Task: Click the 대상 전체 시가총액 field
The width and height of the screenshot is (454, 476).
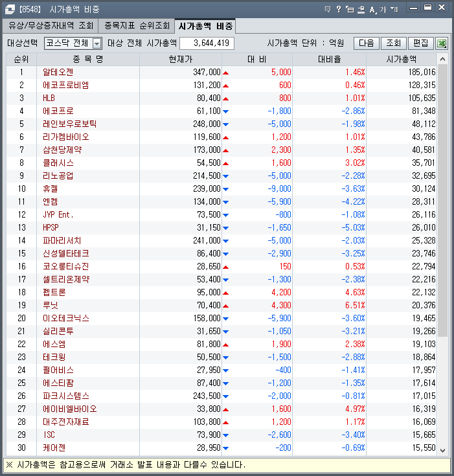Action: (207, 43)
